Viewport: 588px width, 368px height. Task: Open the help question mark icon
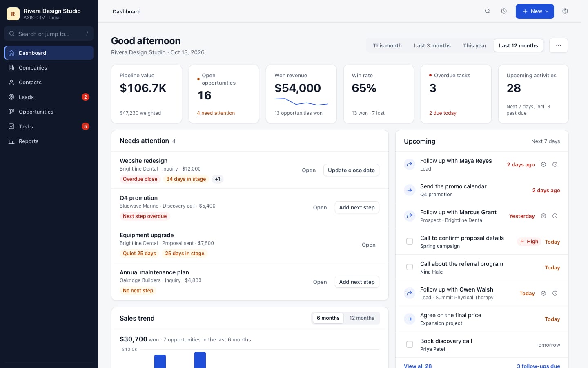[565, 11]
